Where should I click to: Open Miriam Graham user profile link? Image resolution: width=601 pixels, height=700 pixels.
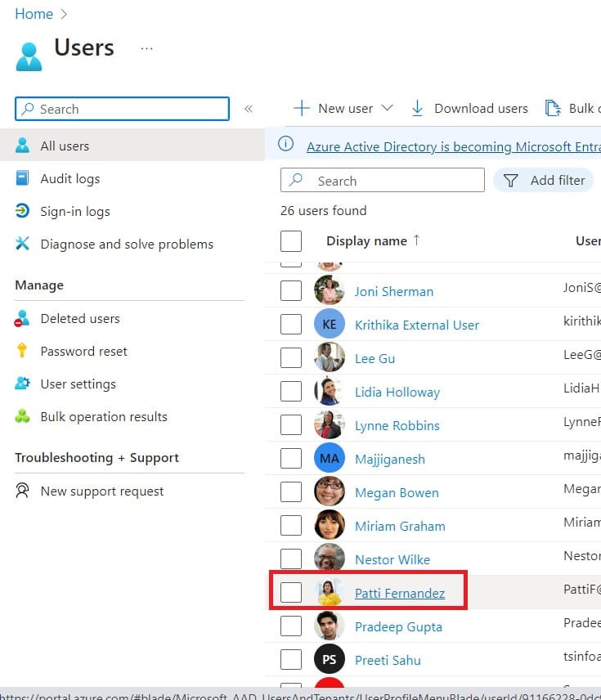click(400, 526)
